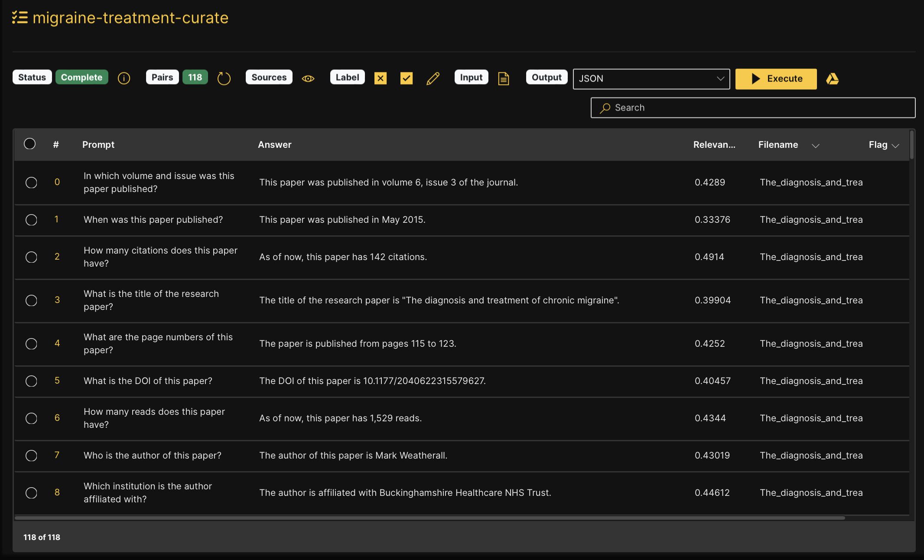Click the app logo icon in the header

[20, 17]
